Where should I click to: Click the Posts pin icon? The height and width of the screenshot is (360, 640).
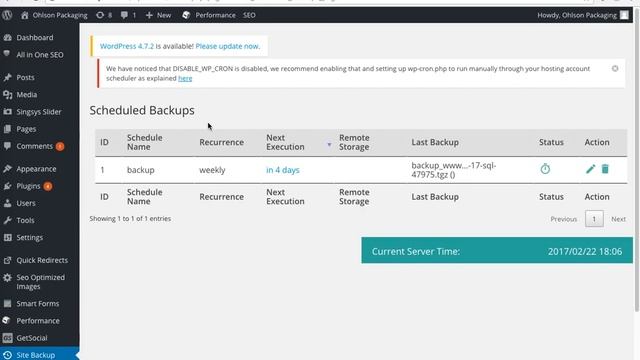pos(7,77)
